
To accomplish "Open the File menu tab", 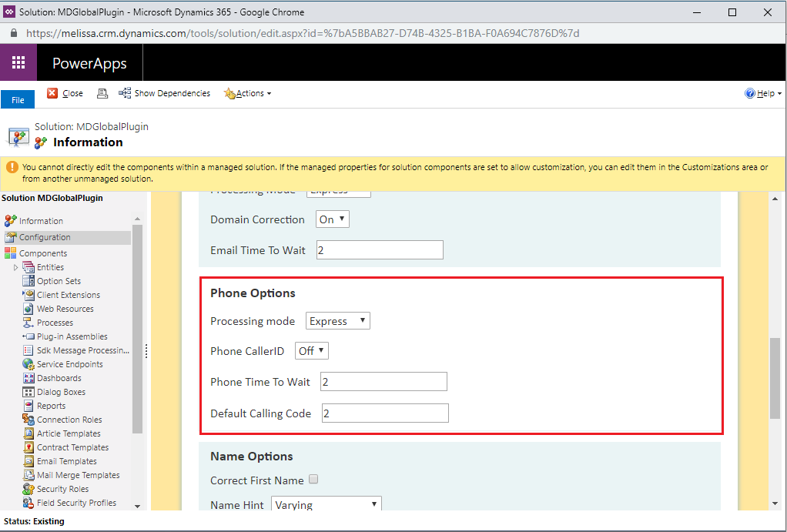I will [18, 100].
